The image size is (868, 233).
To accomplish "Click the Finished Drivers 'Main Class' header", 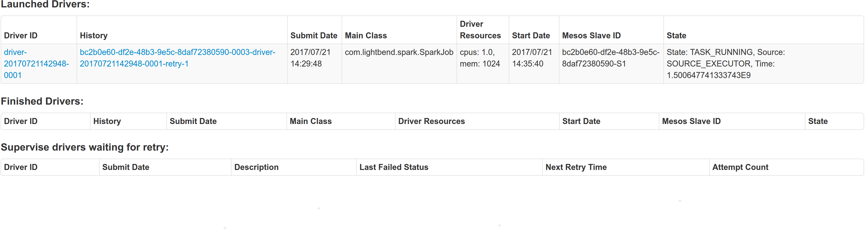I will pos(311,121).
